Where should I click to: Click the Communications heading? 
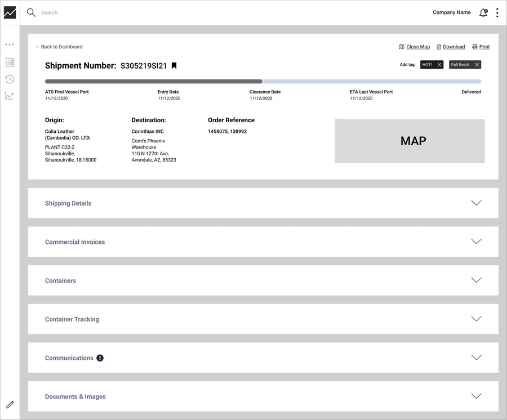[x=69, y=358]
